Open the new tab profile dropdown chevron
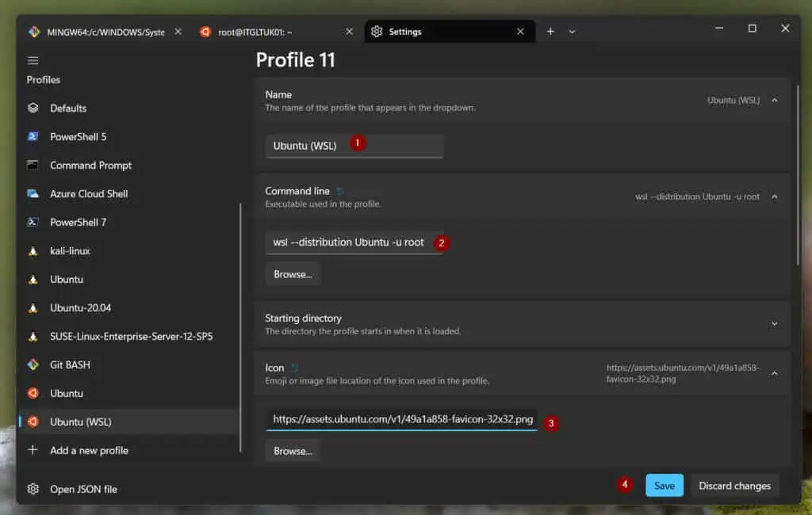The width and height of the screenshot is (812, 515). 572,32
